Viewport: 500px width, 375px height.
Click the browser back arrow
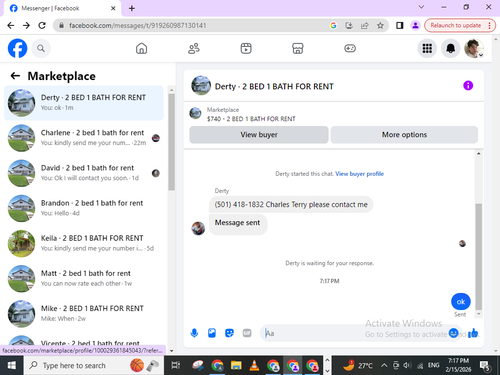tap(11, 25)
